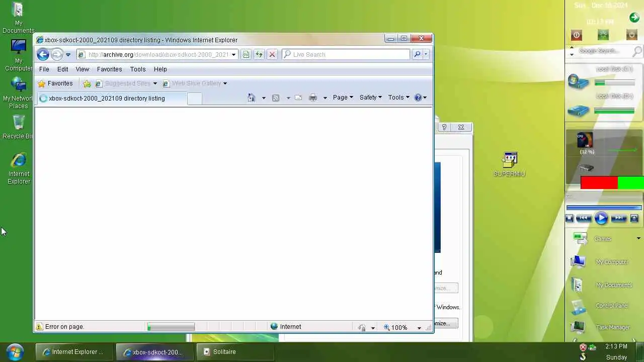Open the View menu

pyautogui.click(x=82, y=69)
